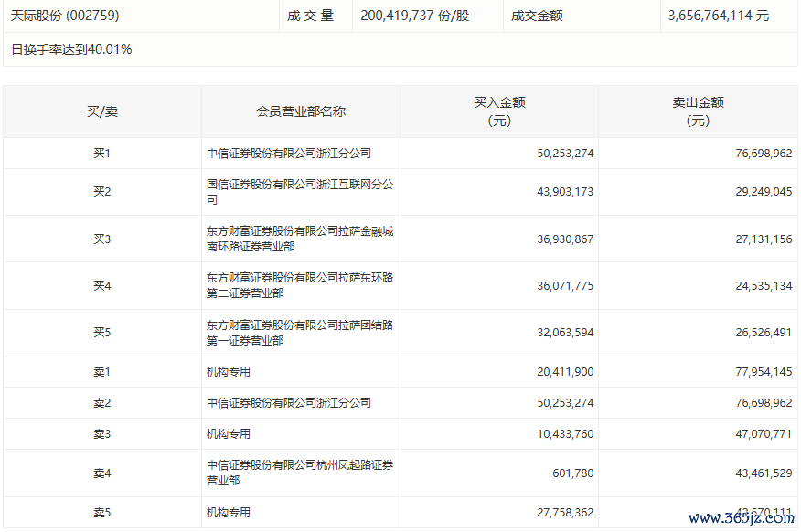Click the stock name 天际股份 (002759)

coord(65,16)
